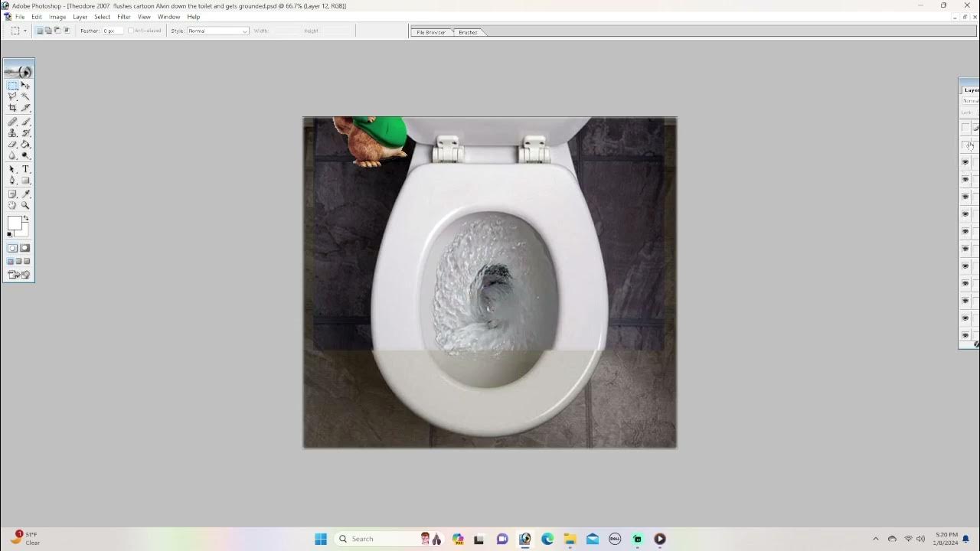Select the Lasso tool
Image resolution: width=980 pixels, height=551 pixels.
point(12,96)
